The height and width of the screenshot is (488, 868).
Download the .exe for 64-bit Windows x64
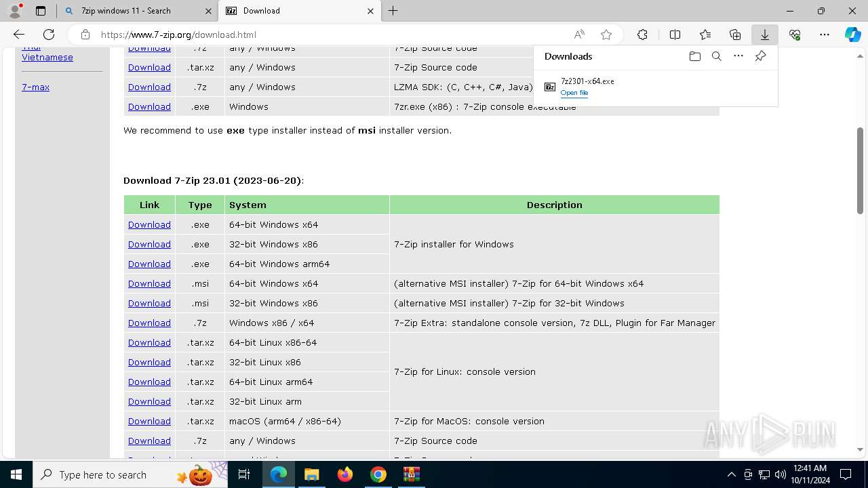pyautogui.click(x=149, y=224)
